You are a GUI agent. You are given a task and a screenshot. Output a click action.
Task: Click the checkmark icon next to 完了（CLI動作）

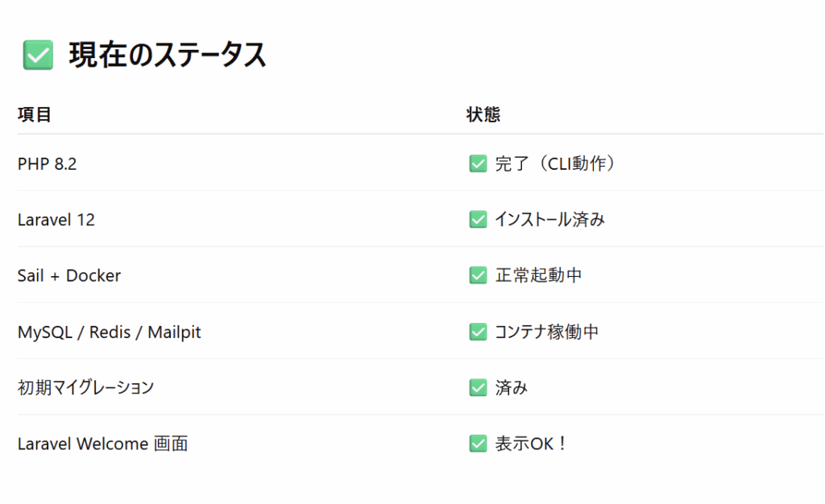tap(478, 163)
